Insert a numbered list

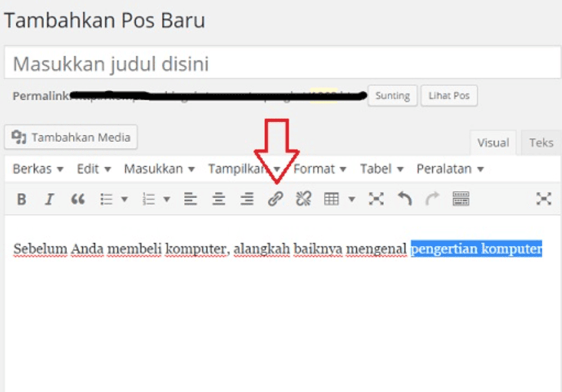(x=149, y=199)
